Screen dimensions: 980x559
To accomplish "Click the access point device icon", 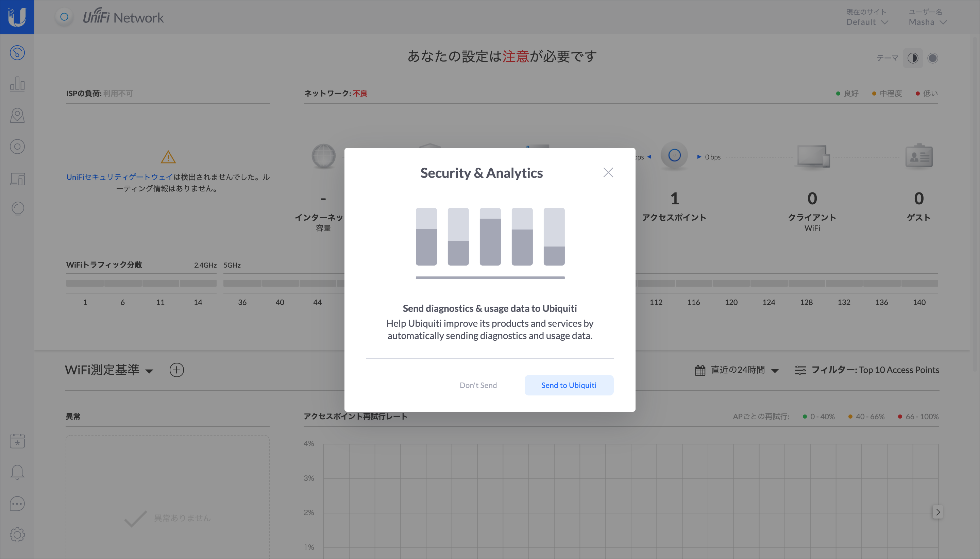I will 674,155.
